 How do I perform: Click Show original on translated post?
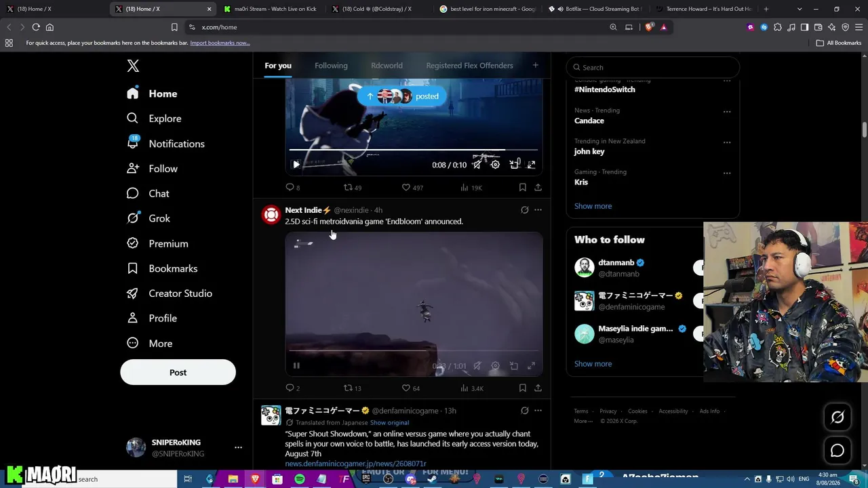[x=389, y=423]
